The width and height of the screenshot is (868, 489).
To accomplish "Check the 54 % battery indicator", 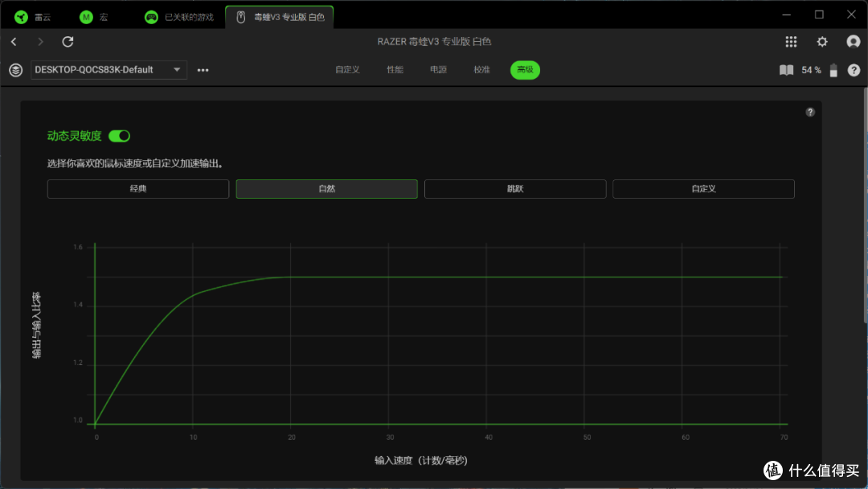I will coord(819,70).
